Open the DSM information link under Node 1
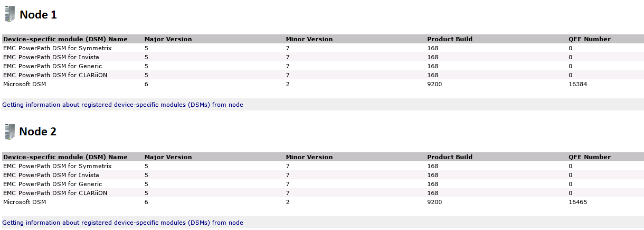 click(x=122, y=105)
